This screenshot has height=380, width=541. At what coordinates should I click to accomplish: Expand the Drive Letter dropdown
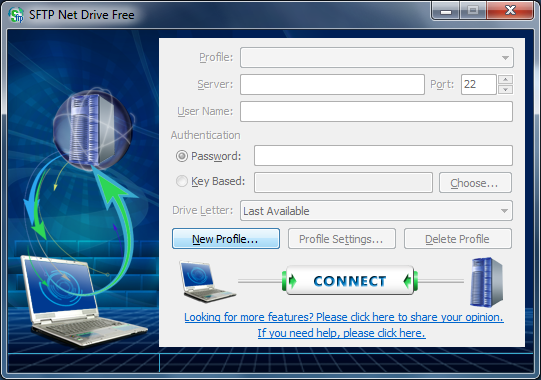(376, 211)
